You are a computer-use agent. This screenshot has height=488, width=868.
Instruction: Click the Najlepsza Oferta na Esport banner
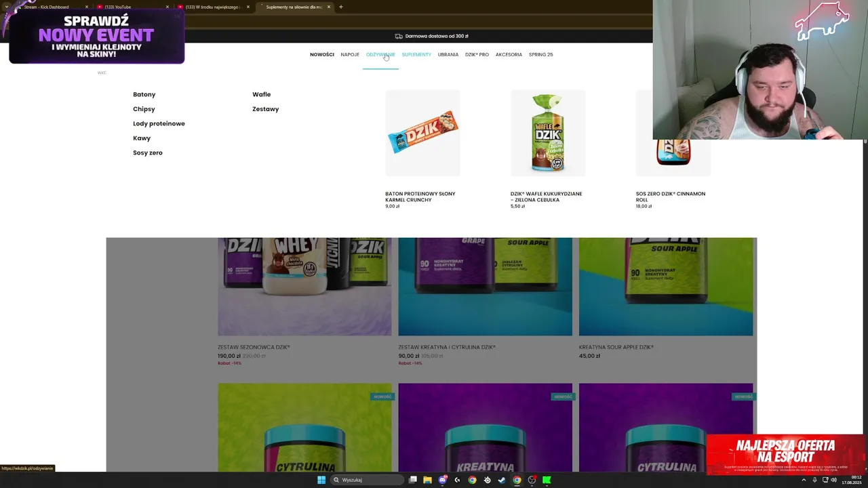coord(785,455)
